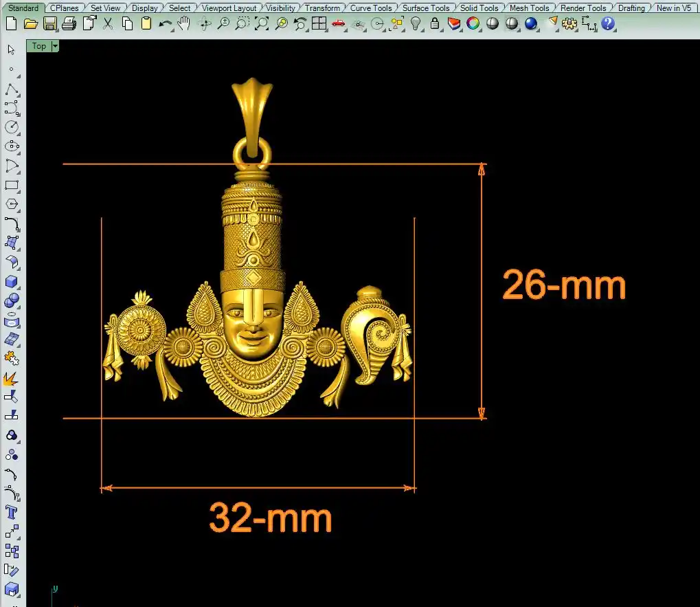Open the Top viewport dropdown arrow
The image size is (700, 607).
coord(55,46)
